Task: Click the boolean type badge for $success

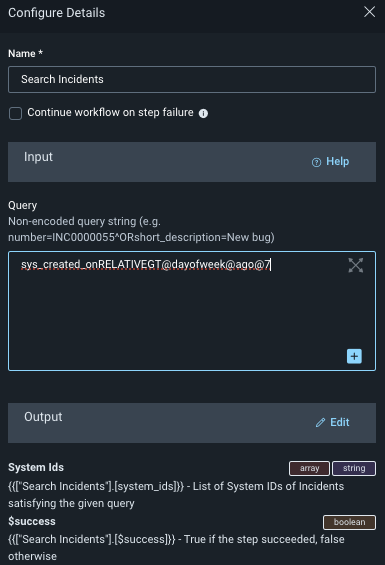Action: pos(349,522)
